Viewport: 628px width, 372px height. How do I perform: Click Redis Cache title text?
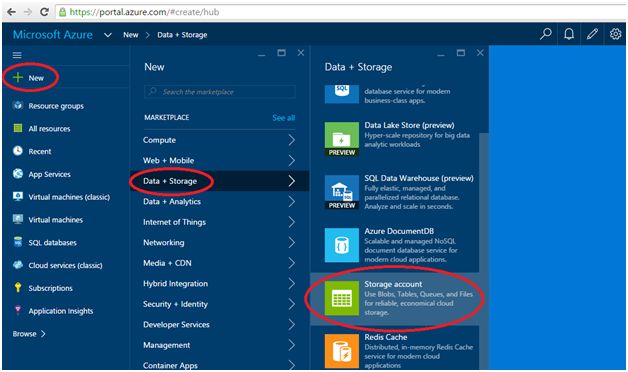[x=386, y=337]
